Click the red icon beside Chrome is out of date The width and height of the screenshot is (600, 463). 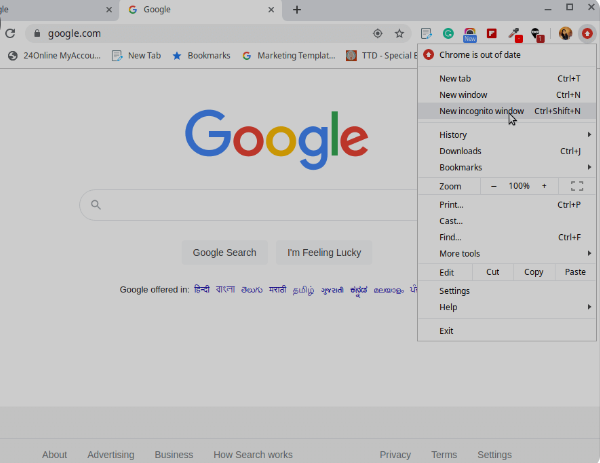tap(428, 55)
